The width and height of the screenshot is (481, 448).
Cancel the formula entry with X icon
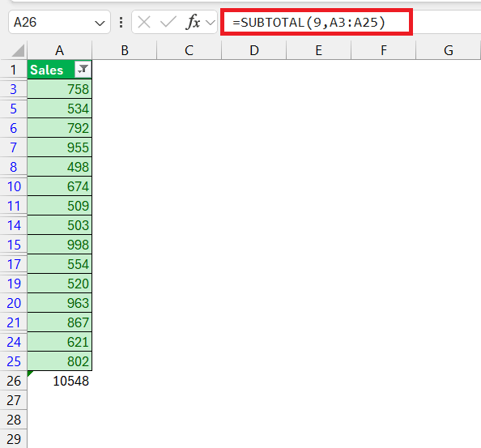click(144, 22)
